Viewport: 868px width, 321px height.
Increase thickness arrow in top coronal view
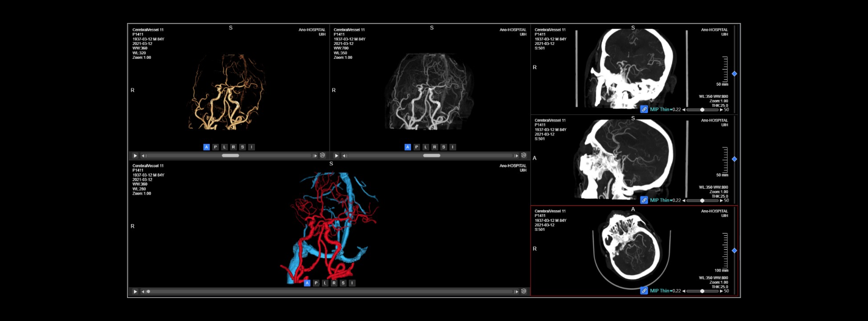[721, 110]
